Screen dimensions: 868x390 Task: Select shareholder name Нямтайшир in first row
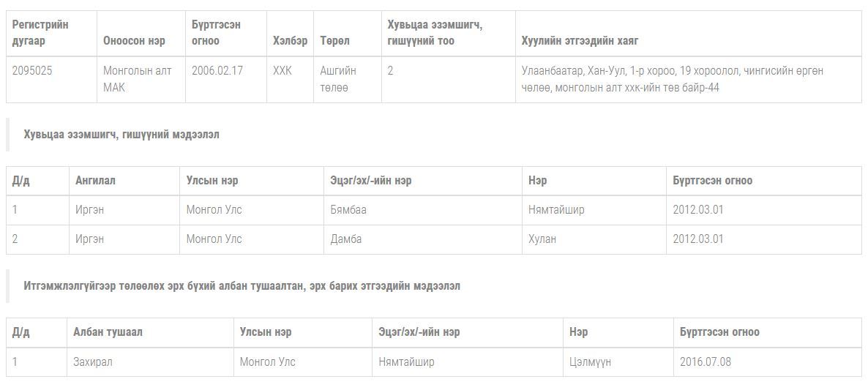pyautogui.click(x=556, y=210)
